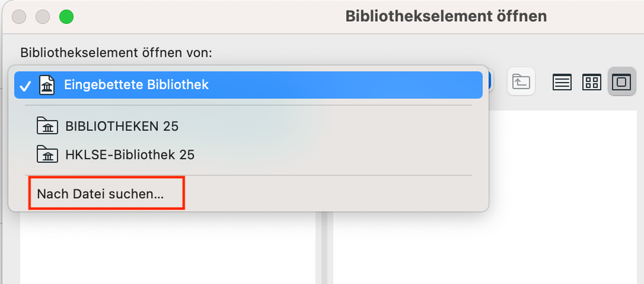Click inside the left file list pane
This screenshot has height=284, width=644.
coord(168,249)
